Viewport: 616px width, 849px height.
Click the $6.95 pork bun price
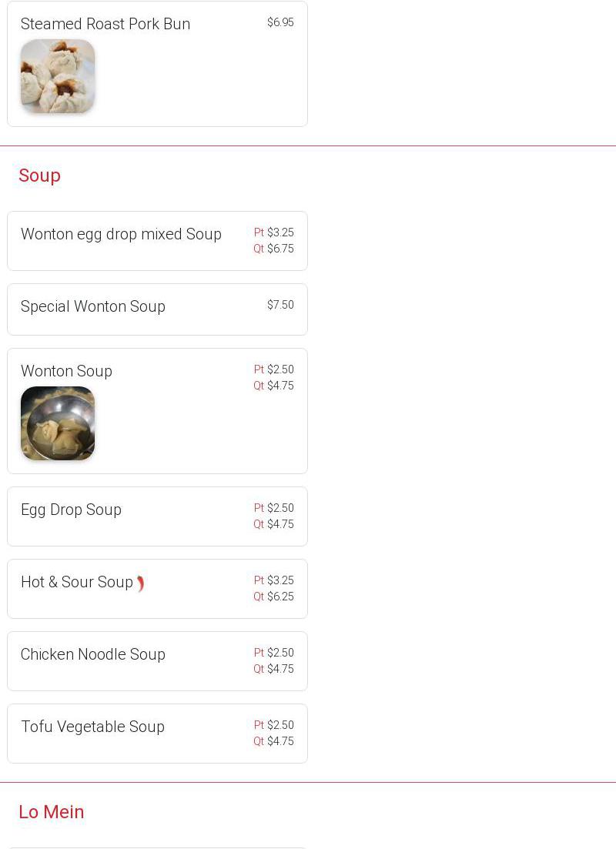point(280,22)
